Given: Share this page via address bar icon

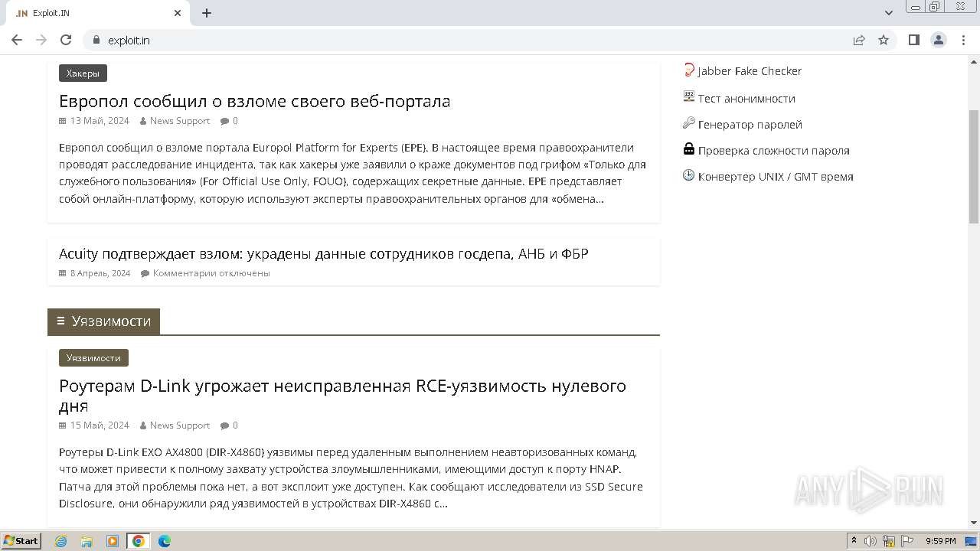Looking at the screenshot, I should click(x=859, y=40).
